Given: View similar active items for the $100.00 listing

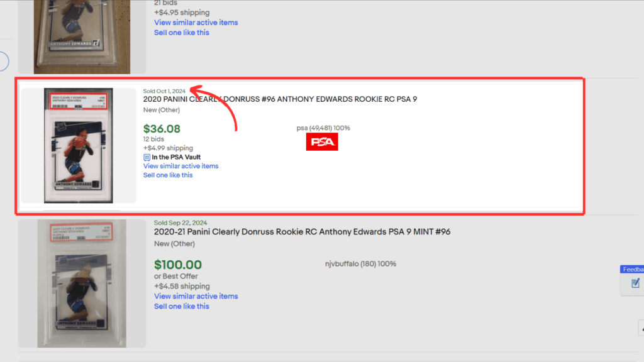Looking at the screenshot, I should pyautogui.click(x=196, y=297).
